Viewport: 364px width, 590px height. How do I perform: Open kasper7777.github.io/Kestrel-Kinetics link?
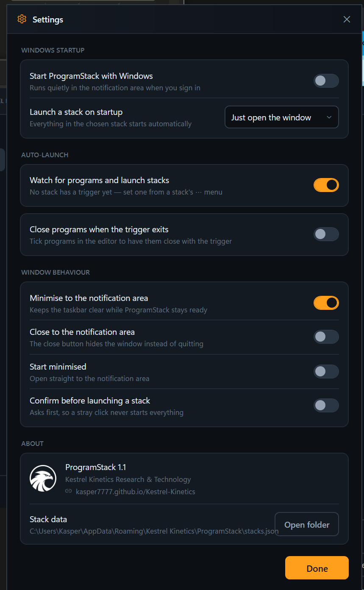pyautogui.click(x=135, y=492)
